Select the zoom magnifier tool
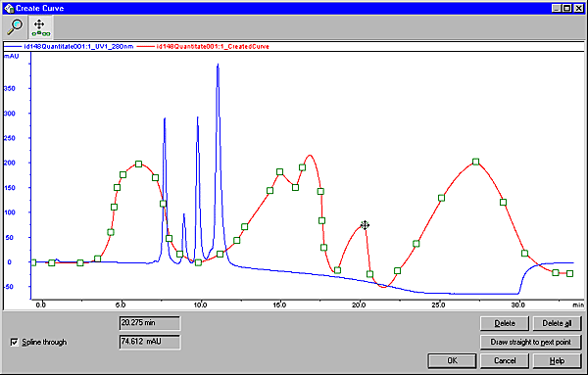This screenshot has height=375, width=588. (15, 27)
